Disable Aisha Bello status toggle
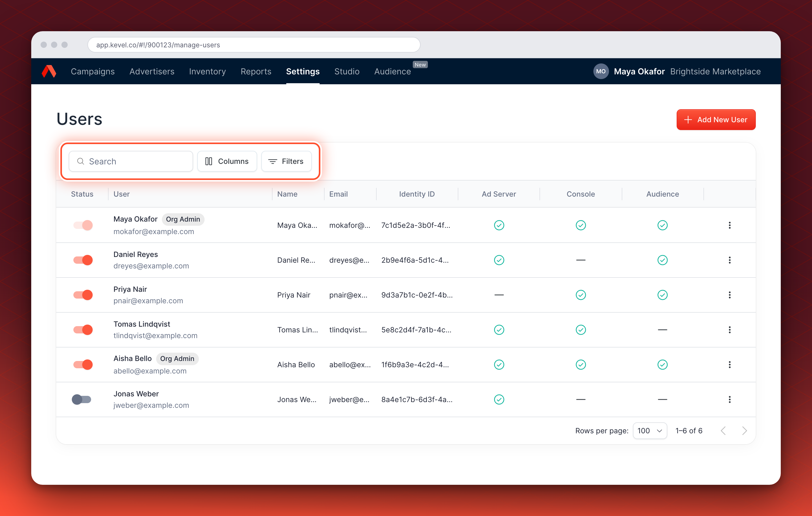The width and height of the screenshot is (812, 516). point(83,365)
